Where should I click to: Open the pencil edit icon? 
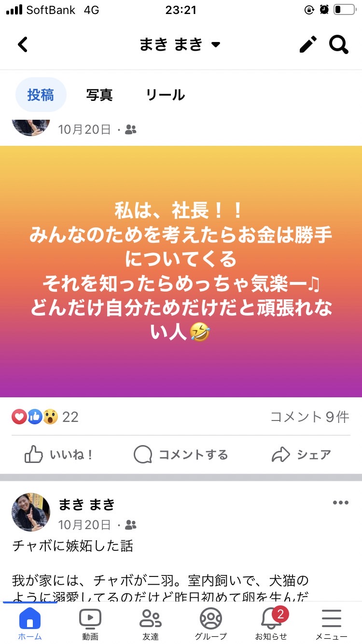click(x=308, y=44)
